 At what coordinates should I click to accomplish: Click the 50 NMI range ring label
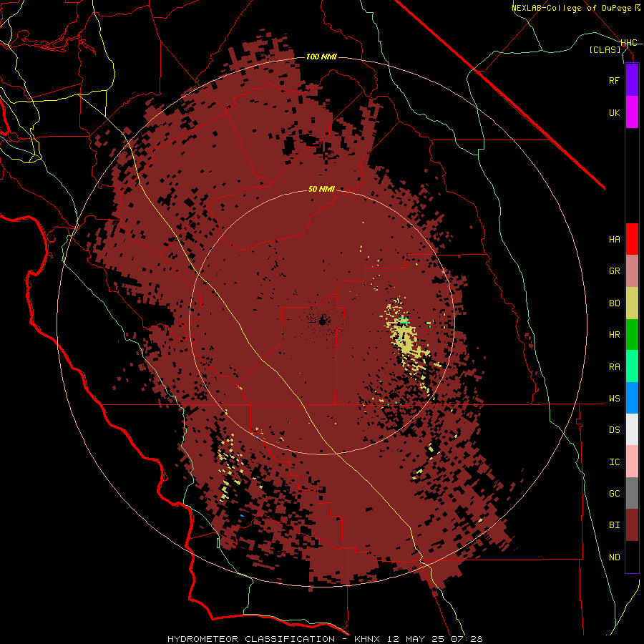tap(321, 189)
